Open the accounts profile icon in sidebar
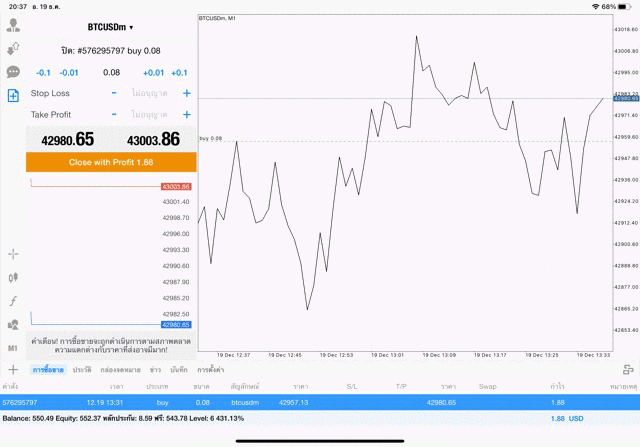Screen dimensions: 640x447 tap(13, 25)
